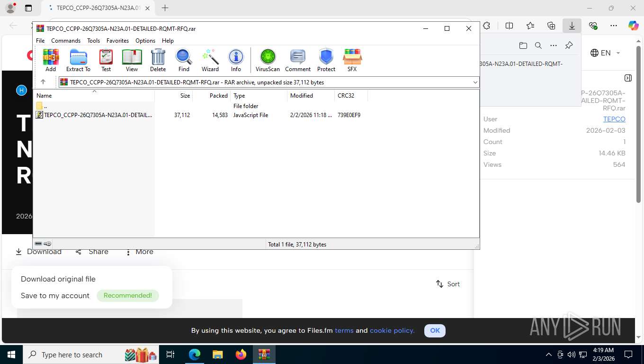
Task: Open Edge Settings and more menu
Action: (614, 26)
